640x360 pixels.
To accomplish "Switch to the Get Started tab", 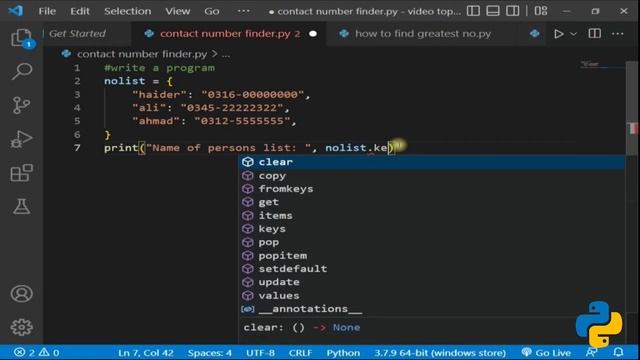I will pyautogui.click(x=77, y=33).
